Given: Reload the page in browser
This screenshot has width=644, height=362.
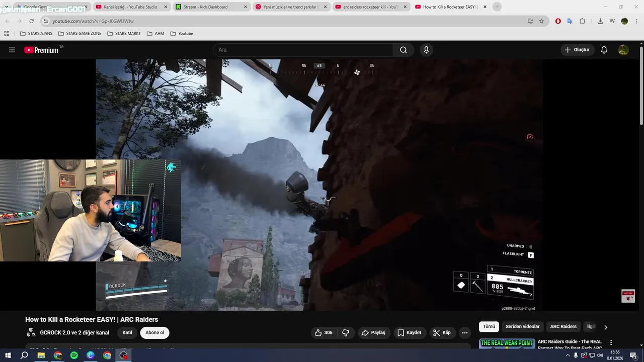Looking at the screenshot, I should [x=32, y=21].
